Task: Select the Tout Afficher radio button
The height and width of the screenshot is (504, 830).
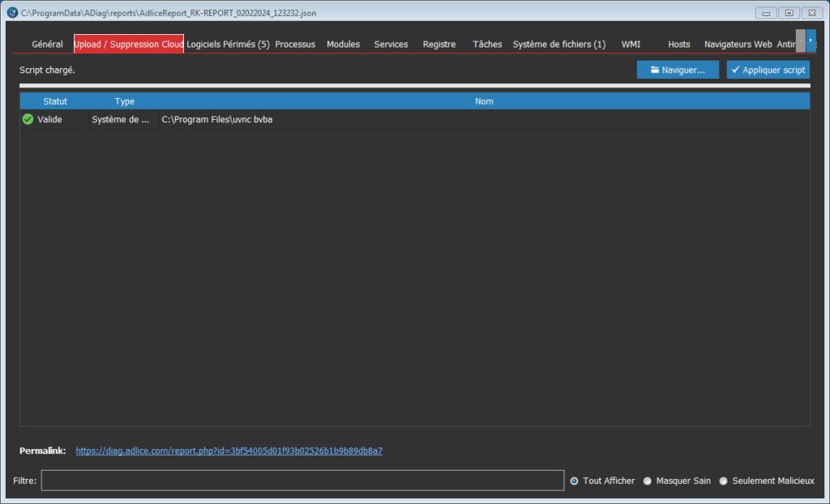Action: pyautogui.click(x=574, y=481)
